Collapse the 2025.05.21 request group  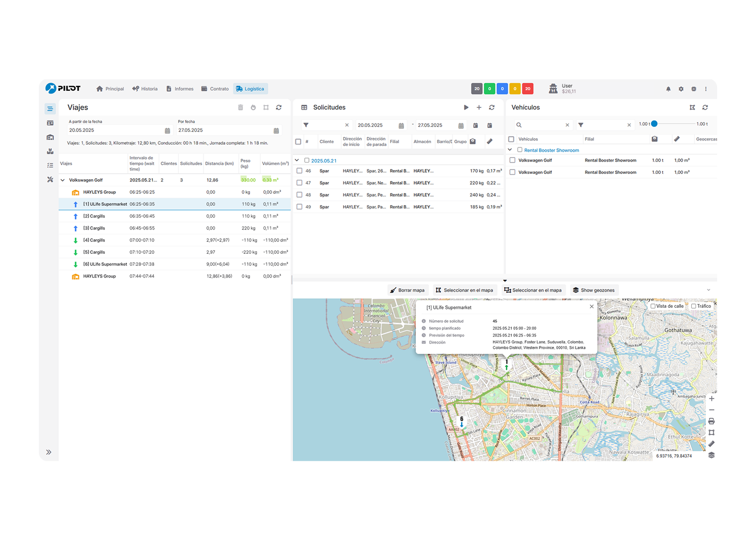click(297, 160)
